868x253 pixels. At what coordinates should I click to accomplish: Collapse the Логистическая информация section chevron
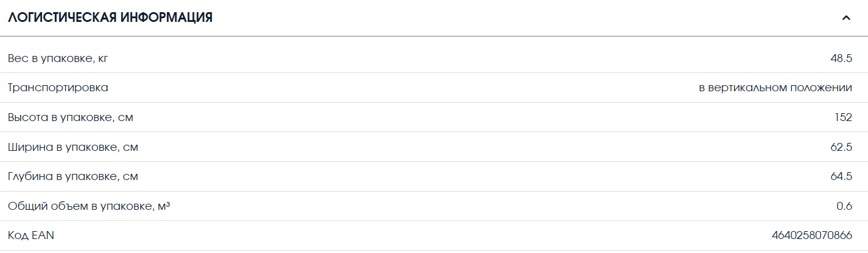tap(845, 18)
